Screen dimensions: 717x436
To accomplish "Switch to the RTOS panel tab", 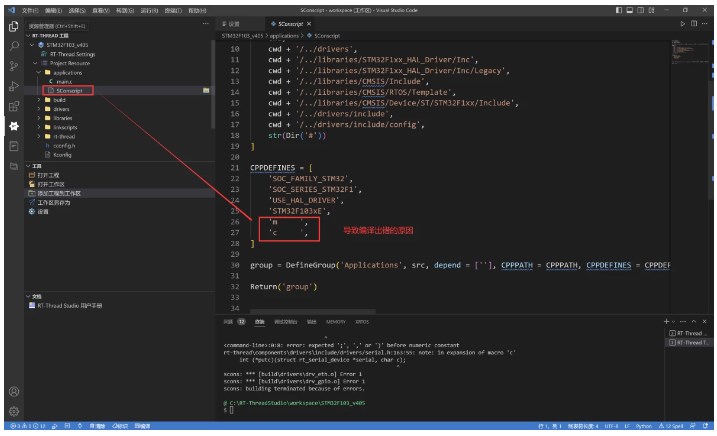I will (362, 322).
